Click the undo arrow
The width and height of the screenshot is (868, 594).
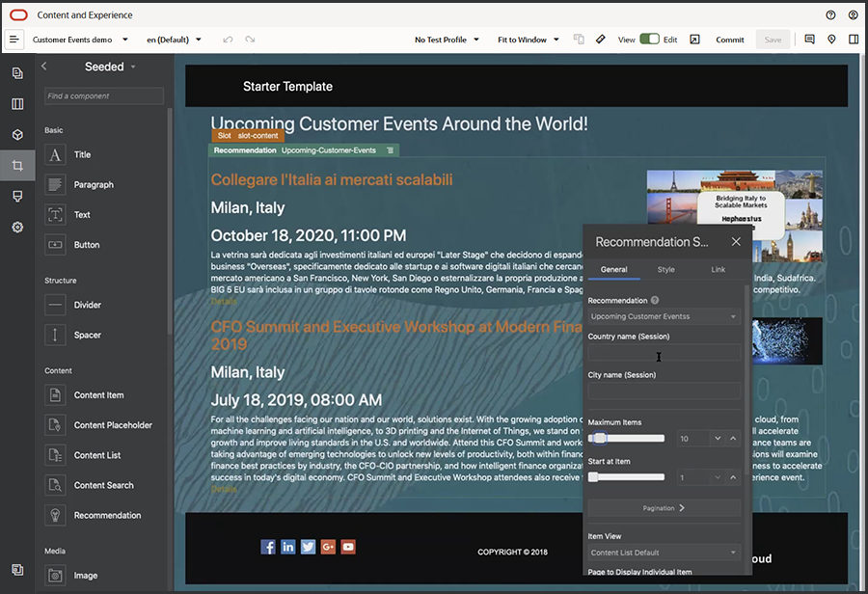click(x=228, y=40)
